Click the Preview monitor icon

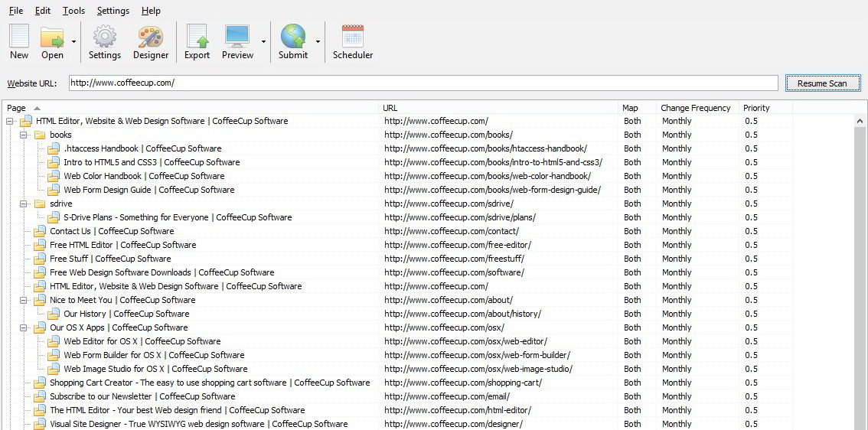237,37
